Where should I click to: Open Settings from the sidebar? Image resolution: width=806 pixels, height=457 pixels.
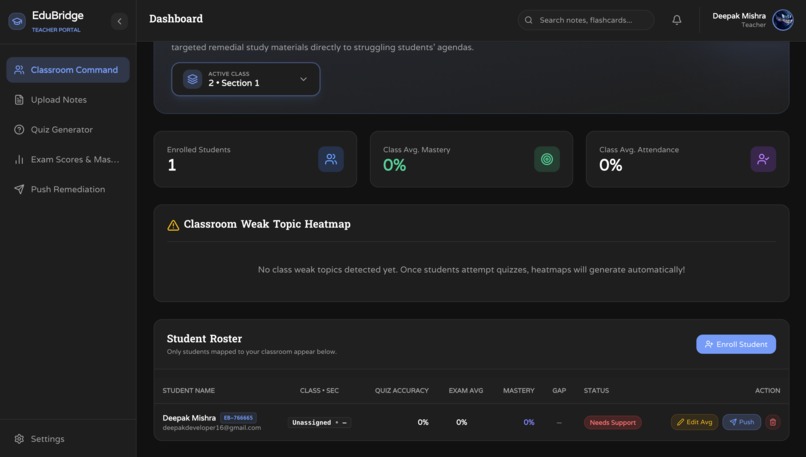(68, 439)
